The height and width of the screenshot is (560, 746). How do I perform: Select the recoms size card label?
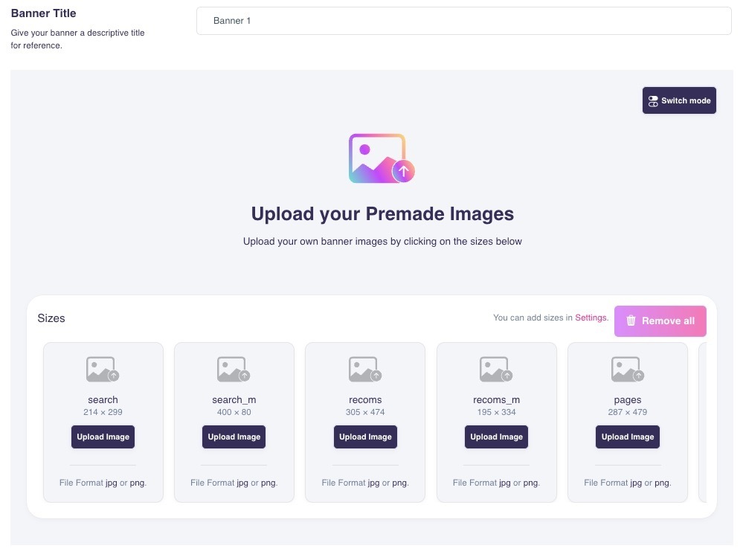(x=365, y=400)
